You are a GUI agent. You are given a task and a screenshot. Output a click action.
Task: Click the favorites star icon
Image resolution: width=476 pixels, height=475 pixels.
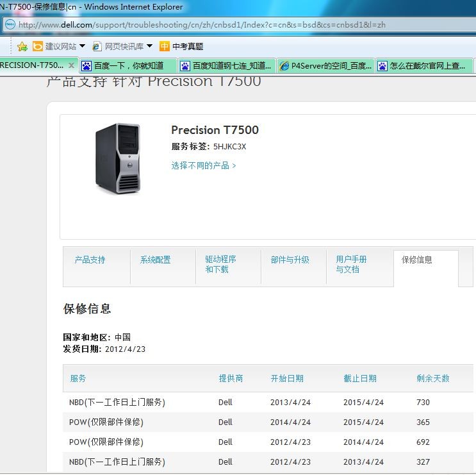(x=22, y=46)
